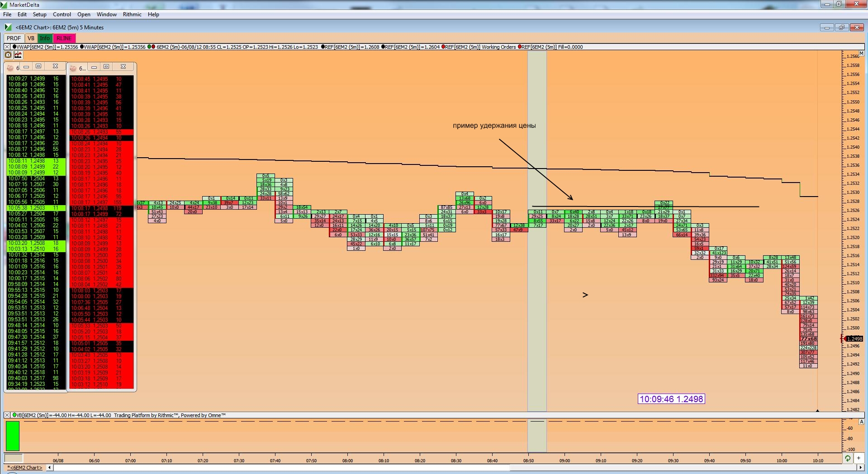Open the Rithmic menu

click(x=132, y=14)
